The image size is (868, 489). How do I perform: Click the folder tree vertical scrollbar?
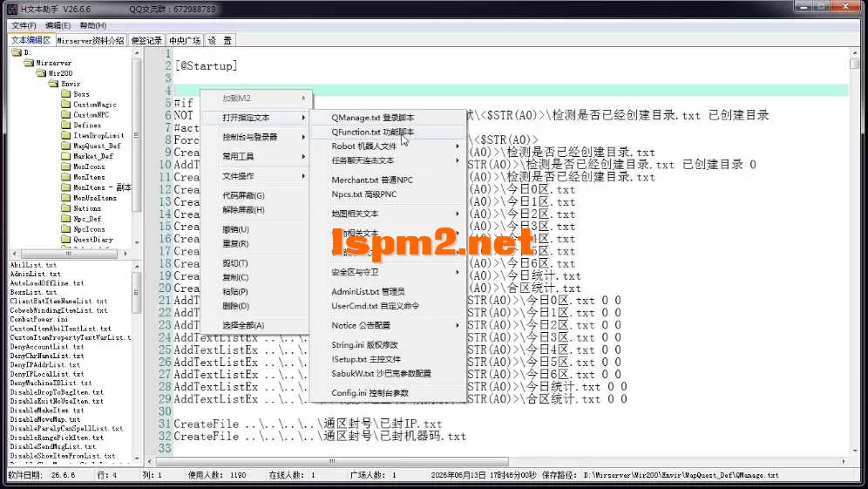point(136,146)
